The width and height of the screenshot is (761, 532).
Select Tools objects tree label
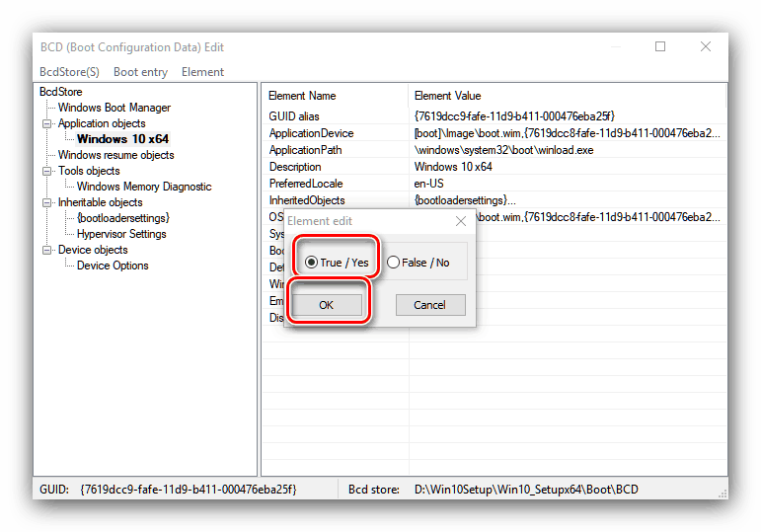click(x=89, y=171)
